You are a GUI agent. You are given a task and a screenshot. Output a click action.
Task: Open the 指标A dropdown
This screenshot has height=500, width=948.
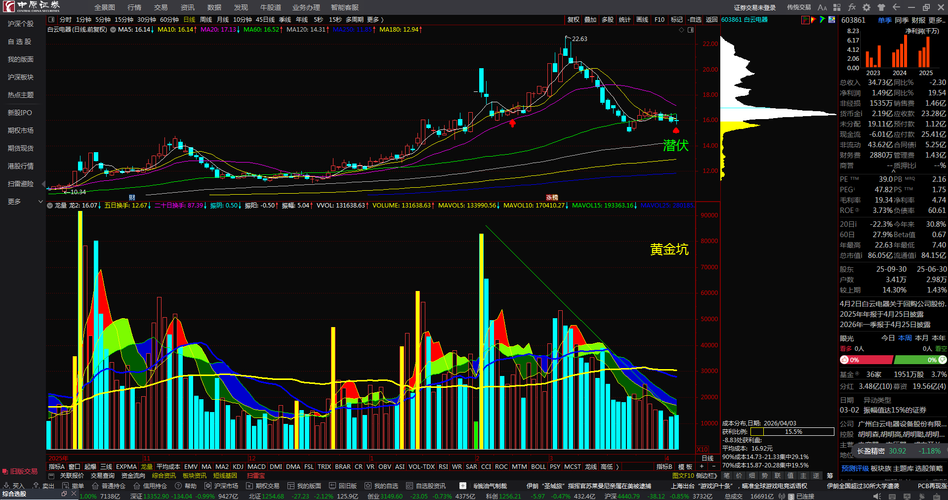coord(57,467)
